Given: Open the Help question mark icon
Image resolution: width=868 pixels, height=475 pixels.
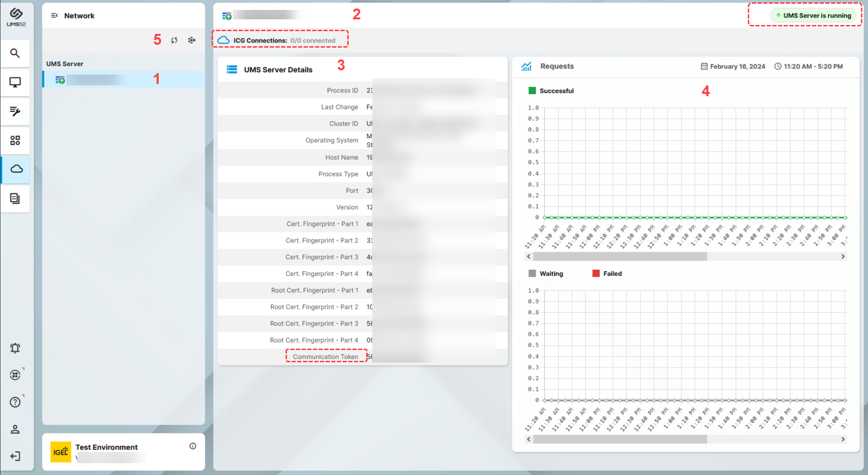Looking at the screenshot, I should pyautogui.click(x=15, y=402).
